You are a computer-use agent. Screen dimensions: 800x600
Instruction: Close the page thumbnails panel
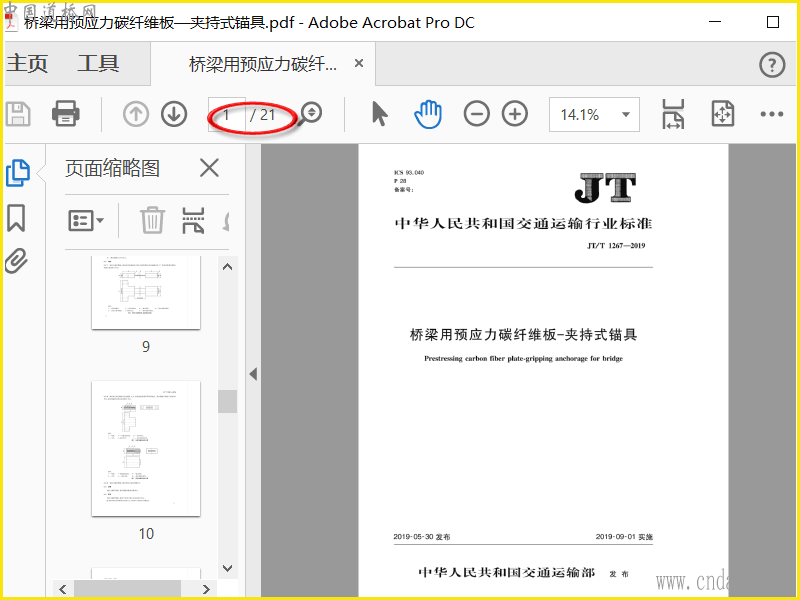click(209, 168)
